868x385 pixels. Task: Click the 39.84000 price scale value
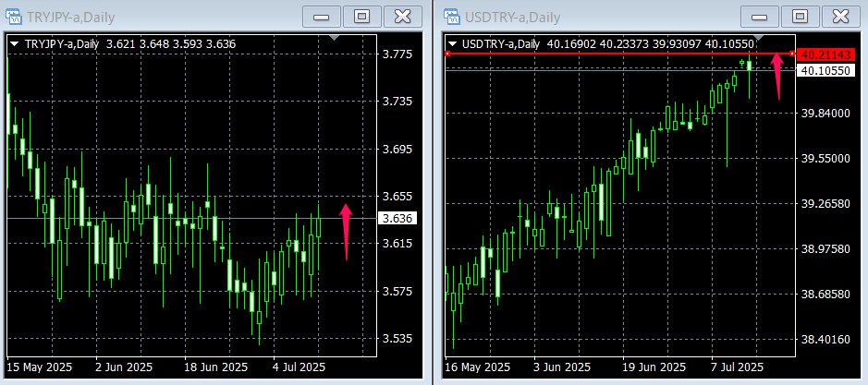point(825,114)
